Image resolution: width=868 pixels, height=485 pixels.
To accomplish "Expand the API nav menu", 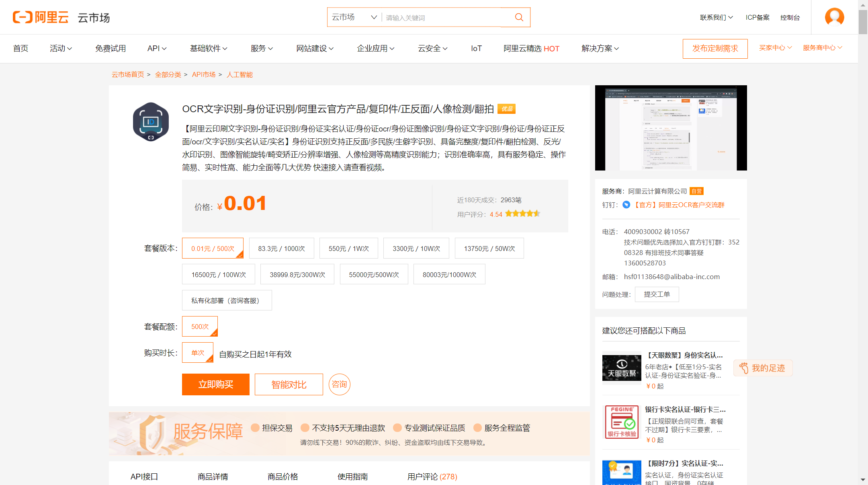I will point(157,48).
